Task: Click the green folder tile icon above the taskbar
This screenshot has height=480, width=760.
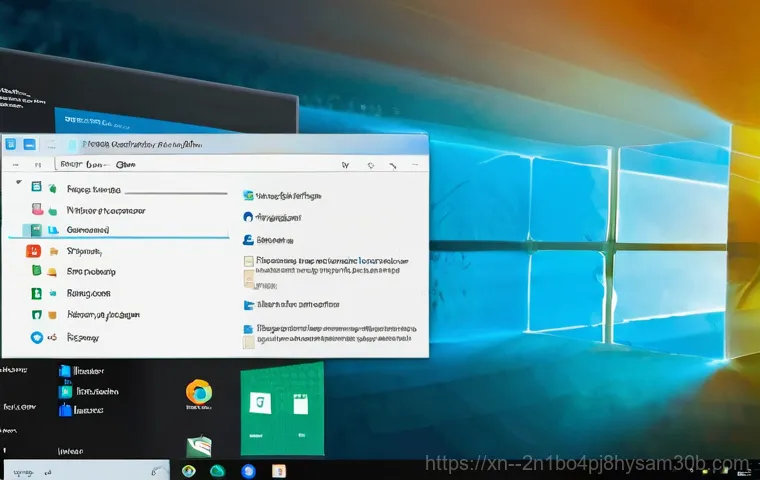Action: tap(199, 446)
